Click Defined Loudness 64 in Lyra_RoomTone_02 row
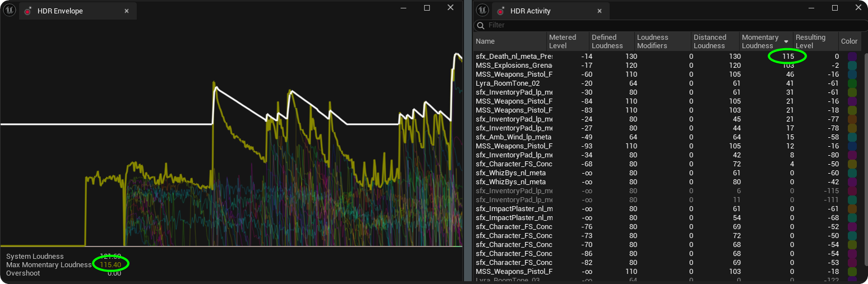The height and width of the screenshot is (284, 868). 633,83
